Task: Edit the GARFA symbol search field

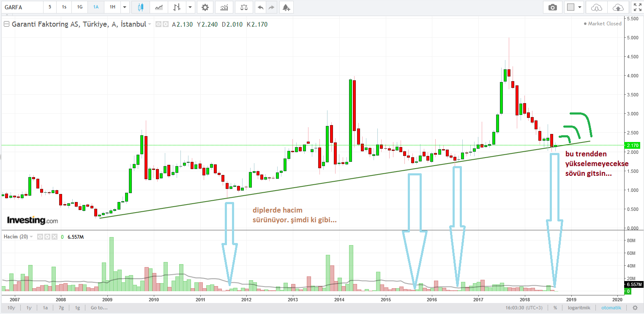Action: point(22,7)
